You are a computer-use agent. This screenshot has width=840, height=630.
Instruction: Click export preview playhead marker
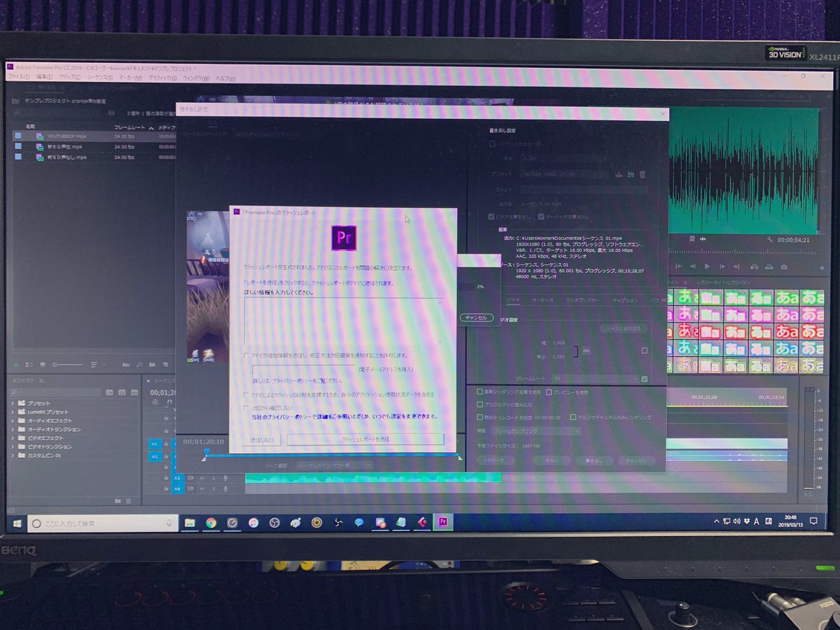(x=205, y=452)
